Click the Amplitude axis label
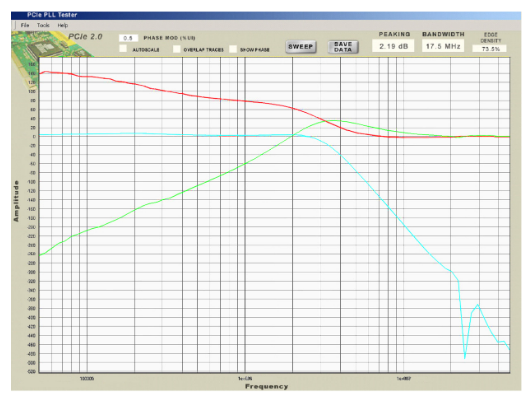Image resolution: width=532 pixels, height=399 pixels. [x=16, y=201]
